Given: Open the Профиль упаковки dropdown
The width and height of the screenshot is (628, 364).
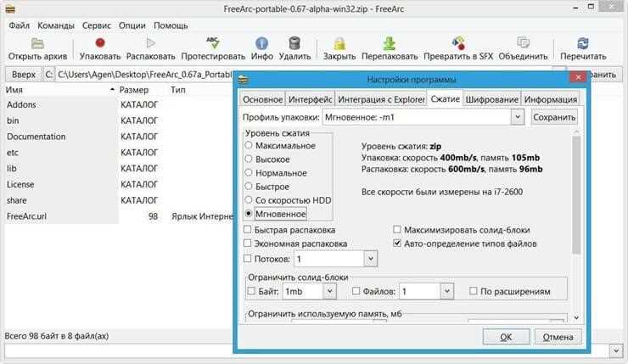Looking at the screenshot, I should click(518, 117).
